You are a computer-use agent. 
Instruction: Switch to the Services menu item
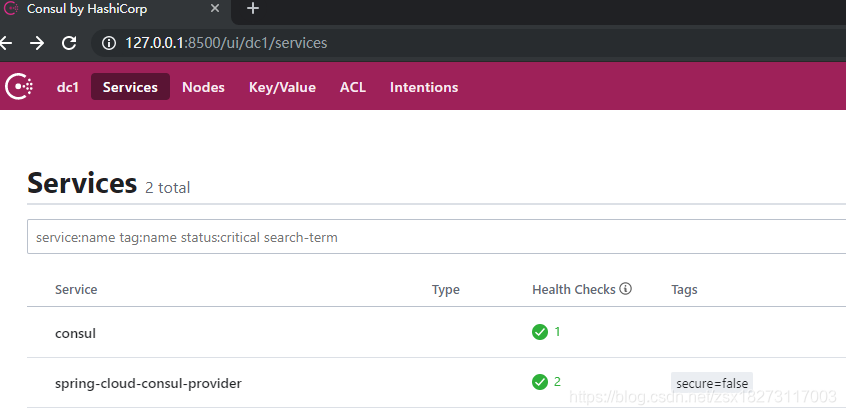(x=130, y=87)
